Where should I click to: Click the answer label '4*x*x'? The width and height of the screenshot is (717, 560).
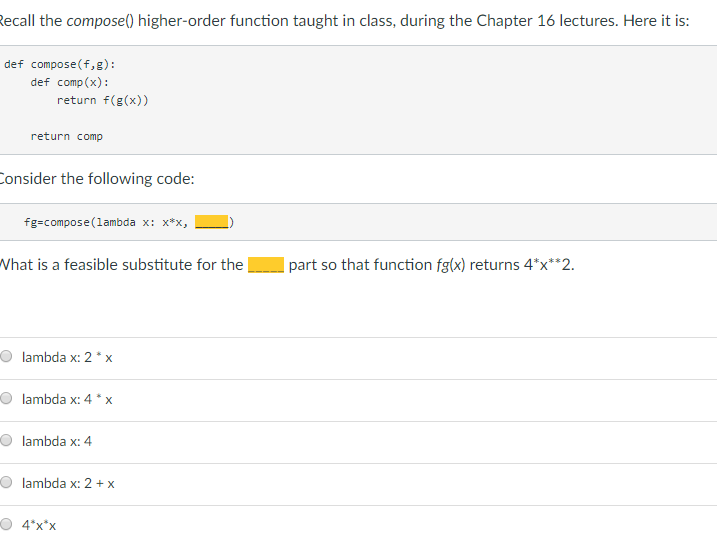point(39,525)
